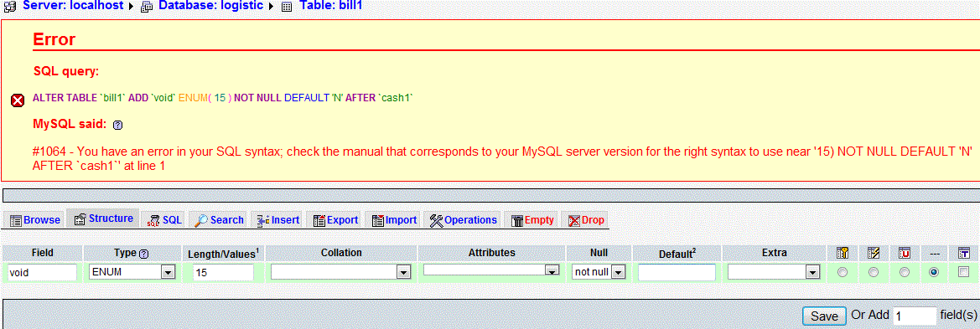
Task: Click the Field input containing void
Action: pos(42,272)
